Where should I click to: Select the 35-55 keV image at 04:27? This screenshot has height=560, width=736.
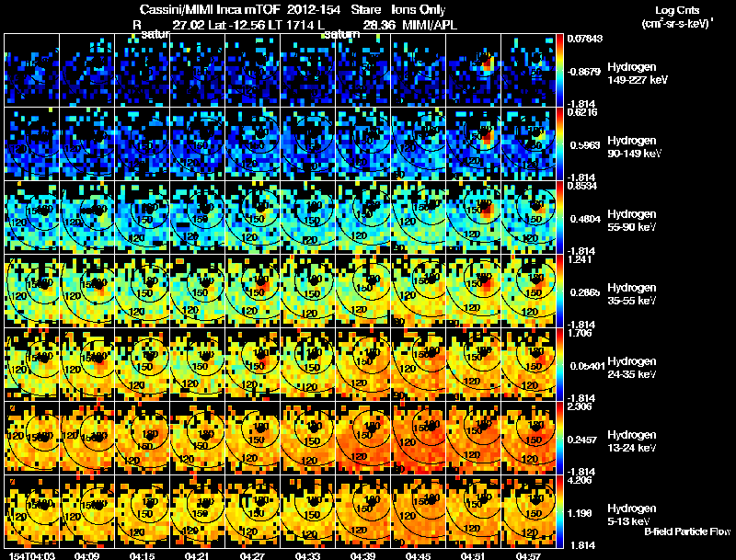pyautogui.click(x=252, y=291)
